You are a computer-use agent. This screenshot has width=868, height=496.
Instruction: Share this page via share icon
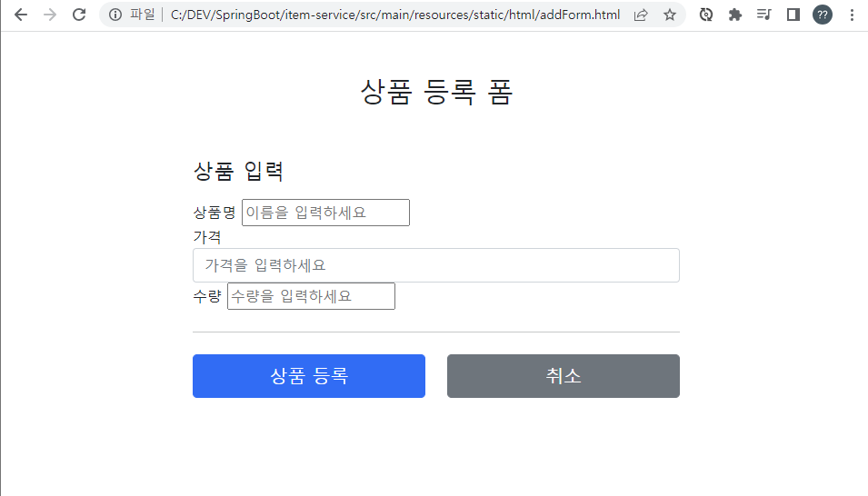click(x=641, y=15)
